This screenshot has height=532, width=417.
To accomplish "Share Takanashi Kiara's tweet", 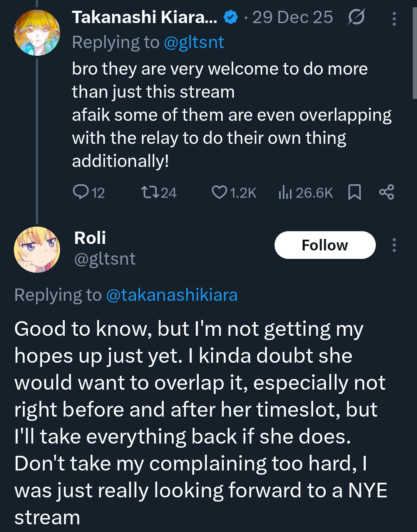I will click(x=387, y=192).
